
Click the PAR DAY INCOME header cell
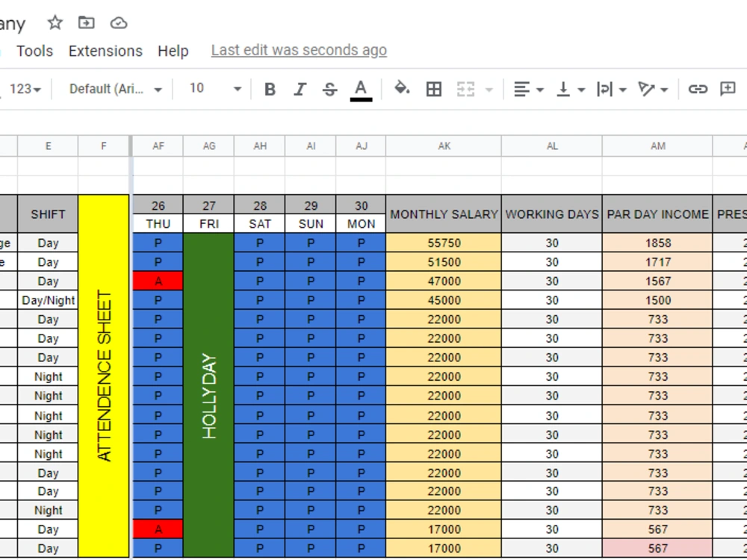point(657,214)
